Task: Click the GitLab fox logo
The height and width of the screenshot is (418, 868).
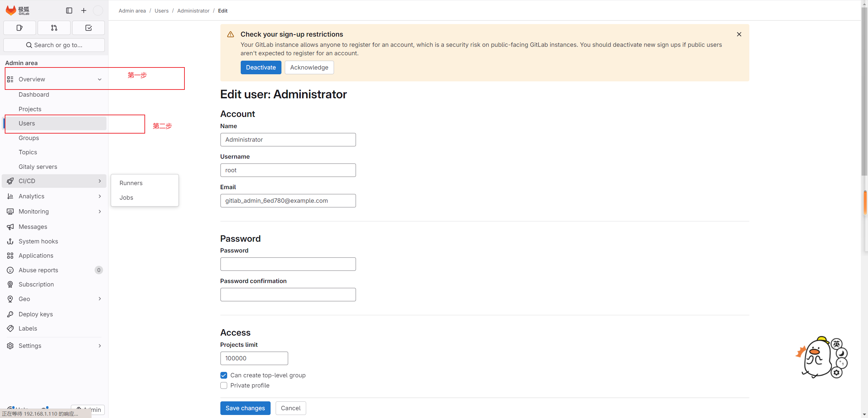Action: 11,10
